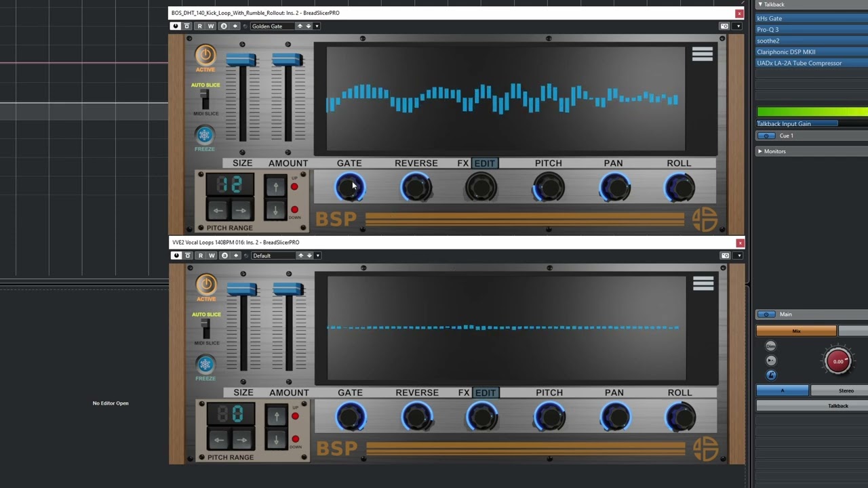Click Freeze snowflake icon in top plugin
Screen dimensions: 868x488
[204, 135]
